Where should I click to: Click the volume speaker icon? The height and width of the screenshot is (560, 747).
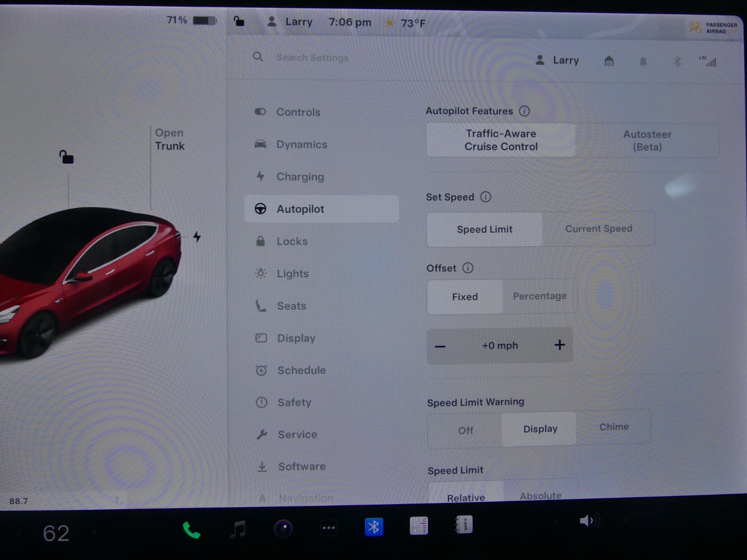pos(587,521)
